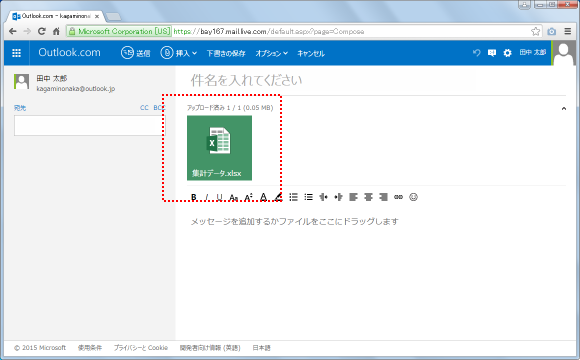This screenshot has width=580, height=360.
Task: Open the 挿入 insert dropdown
Action: click(178, 53)
